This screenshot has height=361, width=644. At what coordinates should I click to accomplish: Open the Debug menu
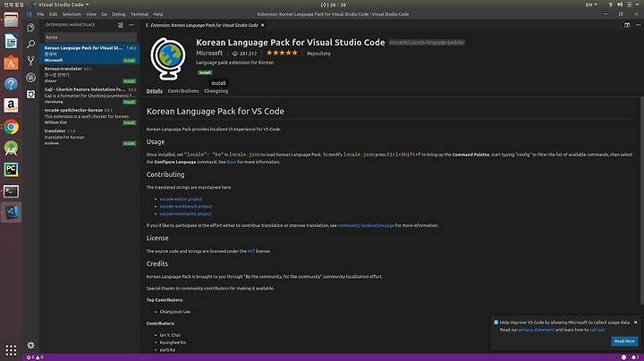click(x=119, y=14)
